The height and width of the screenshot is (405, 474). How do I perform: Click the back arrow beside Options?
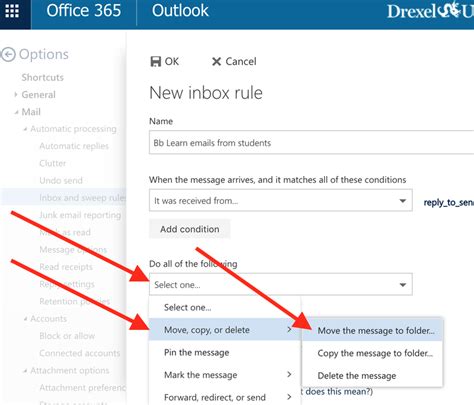(8, 55)
